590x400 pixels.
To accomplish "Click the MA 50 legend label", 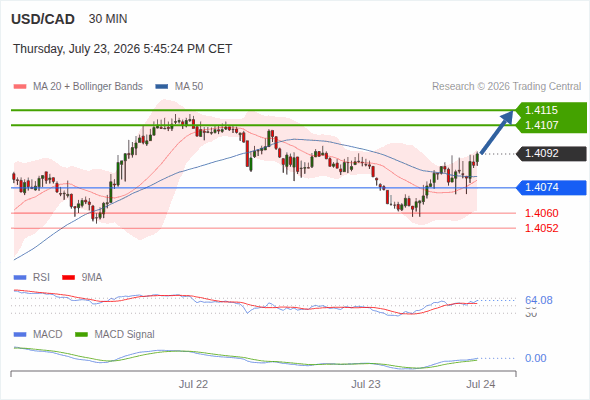I will pyautogui.click(x=189, y=87).
